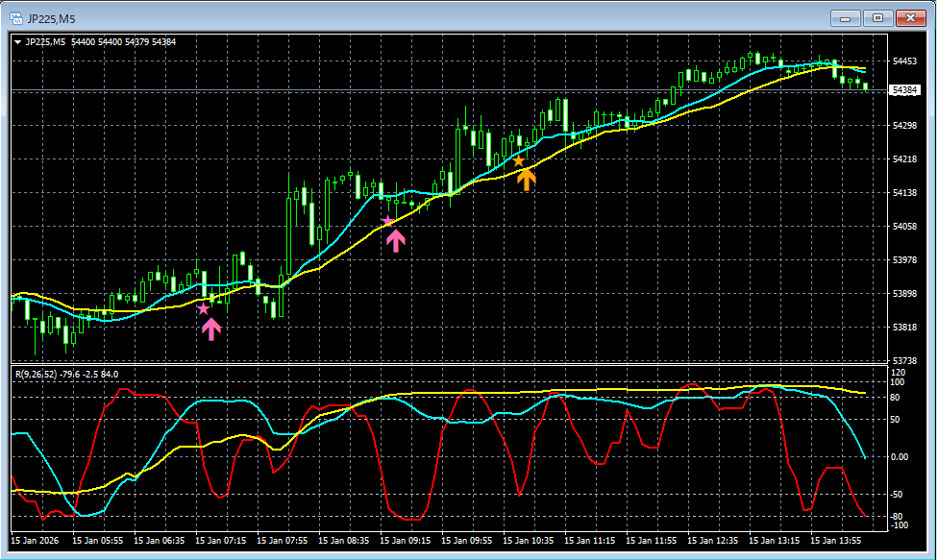
Task: Click the 15 Jan 13:55 time label
Action: (836, 540)
